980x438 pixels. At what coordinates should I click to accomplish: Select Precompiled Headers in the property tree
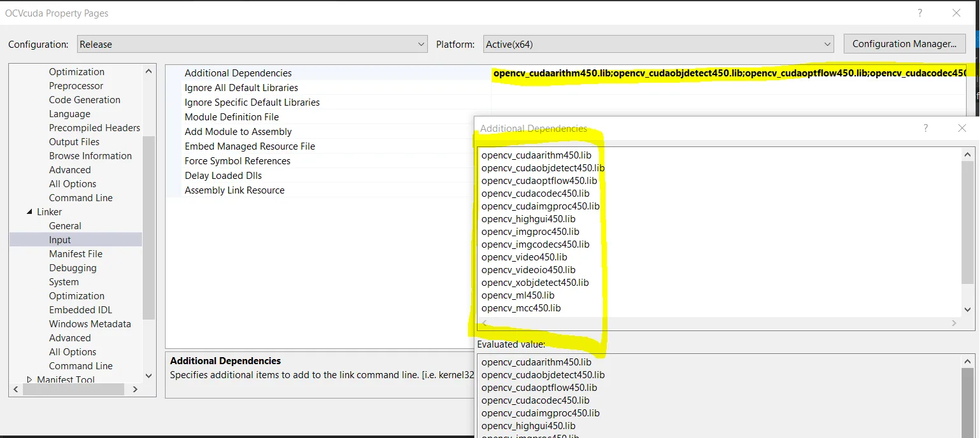[x=94, y=127]
